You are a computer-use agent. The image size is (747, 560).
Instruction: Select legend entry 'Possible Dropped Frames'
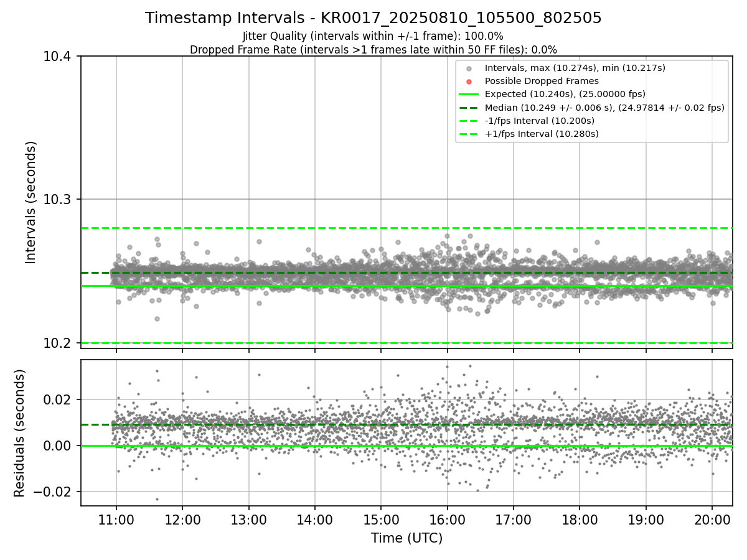(542, 81)
